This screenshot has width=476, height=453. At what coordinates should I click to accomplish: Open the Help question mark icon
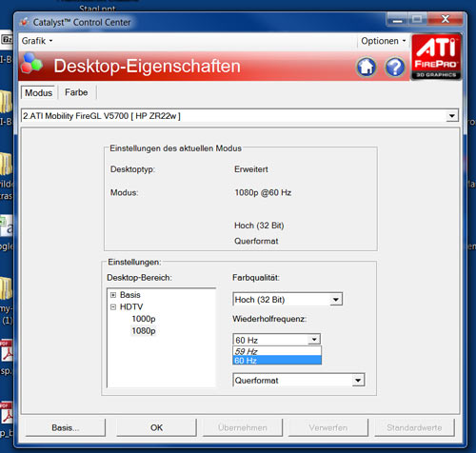(x=395, y=67)
